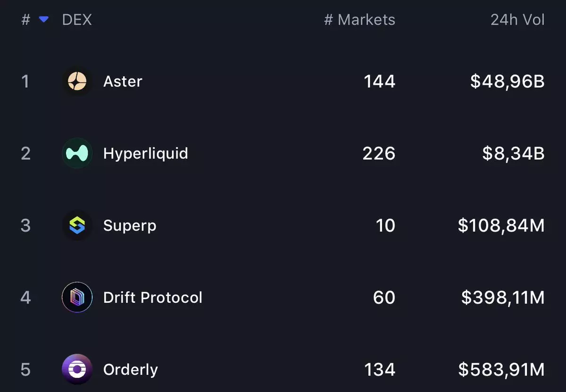Toggle rank sort arrow beside # header
The height and width of the screenshot is (392, 566).
click(x=44, y=19)
